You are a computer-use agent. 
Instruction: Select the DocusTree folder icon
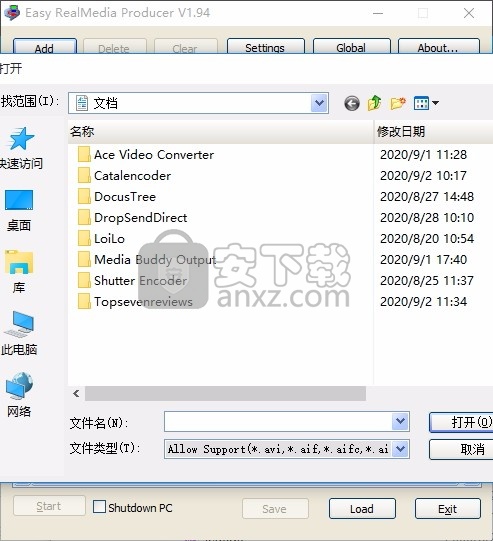point(84,197)
